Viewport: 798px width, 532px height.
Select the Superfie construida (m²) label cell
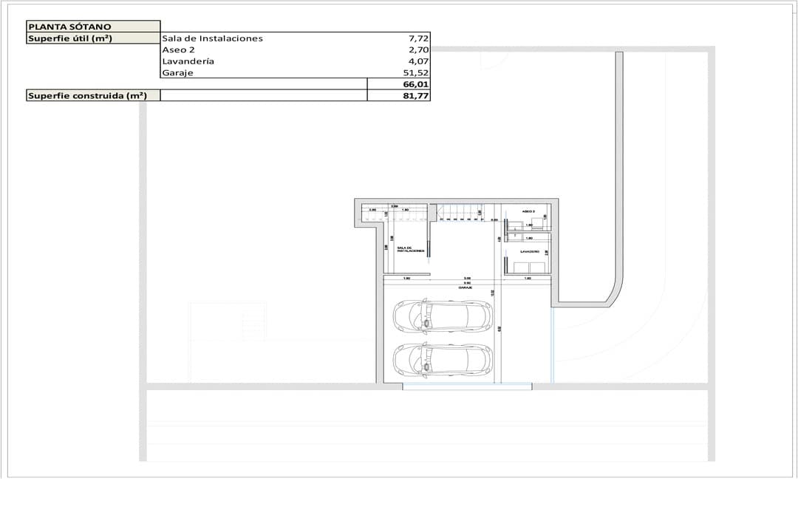(x=92, y=95)
